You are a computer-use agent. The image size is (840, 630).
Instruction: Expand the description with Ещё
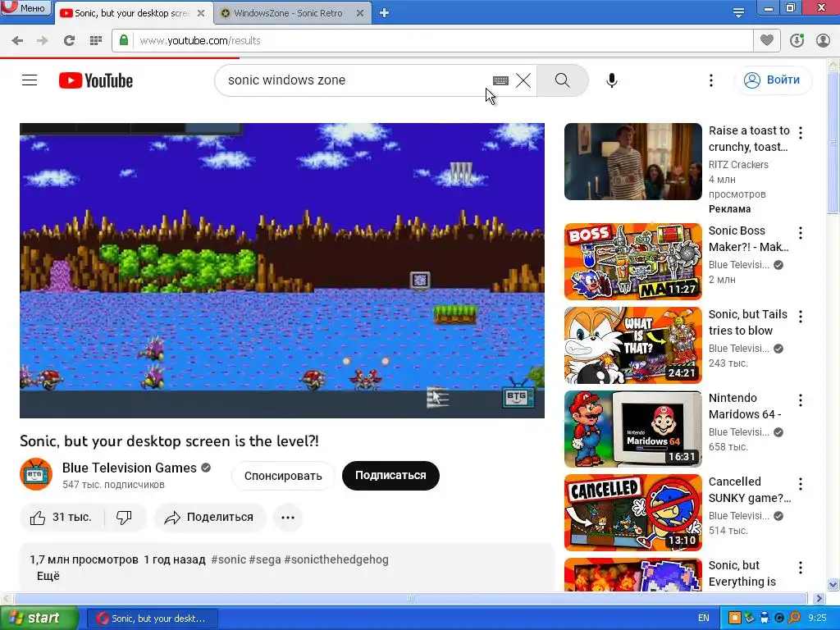point(48,577)
